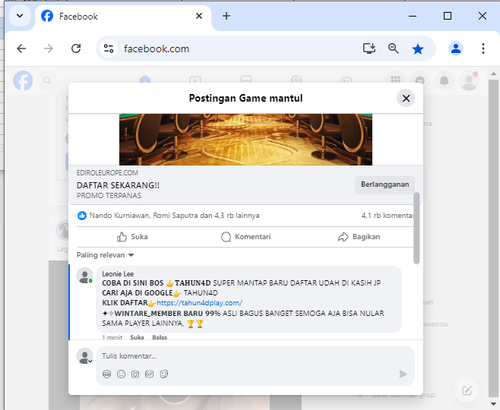View reactions from Nando Kurniawan and others
500x410 pixels.
(x=174, y=216)
